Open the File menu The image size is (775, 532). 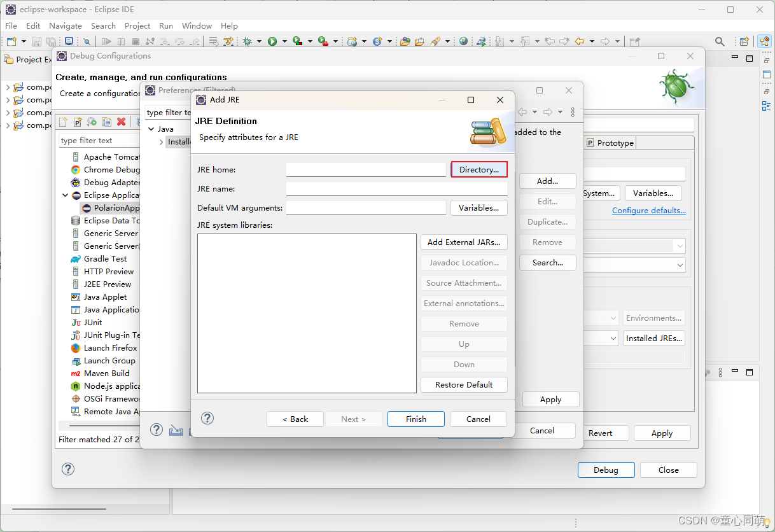[11, 25]
